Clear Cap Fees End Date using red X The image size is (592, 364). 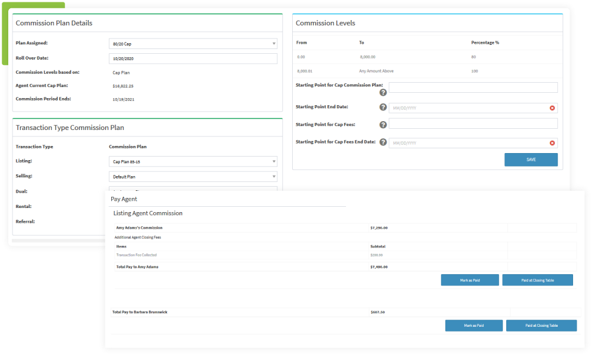(552, 142)
